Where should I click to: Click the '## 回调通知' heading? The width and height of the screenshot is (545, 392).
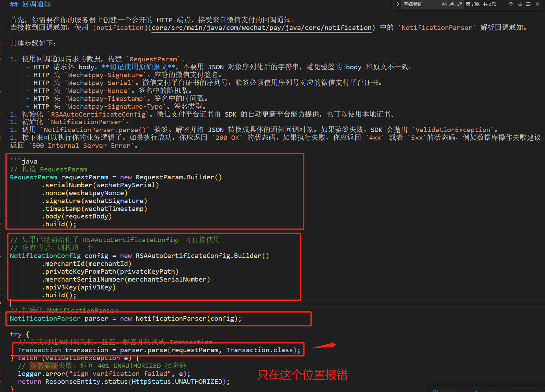[x=31, y=4]
